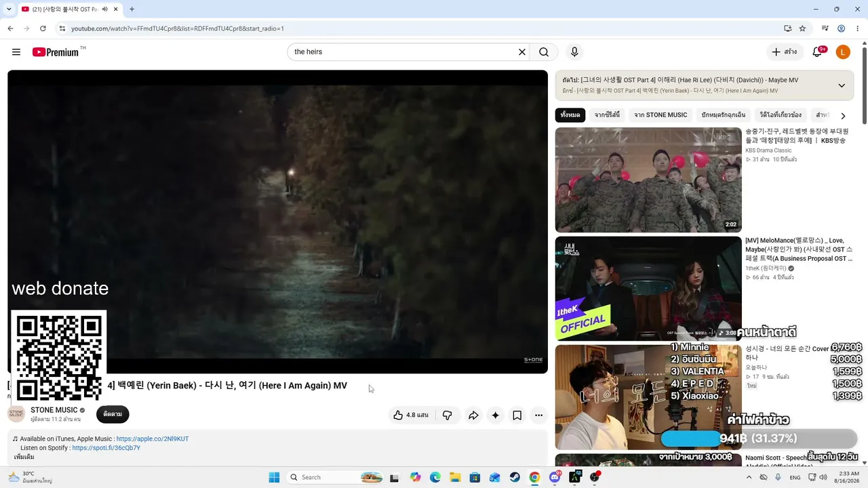Open more actions for the video
This screenshot has height=488, width=868.
point(538,415)
